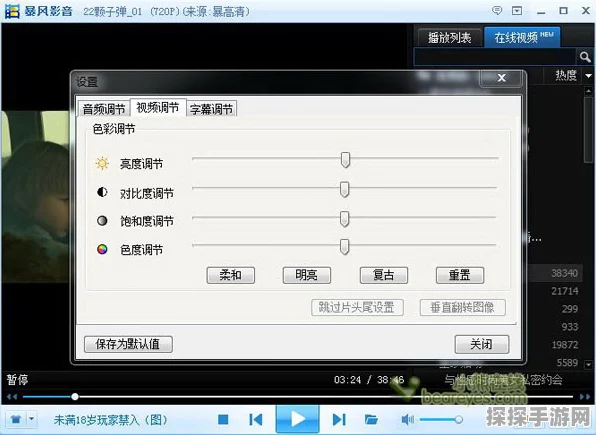Click the saturation gray circle icon
This screenshot has width=596, height=435.
102,221
